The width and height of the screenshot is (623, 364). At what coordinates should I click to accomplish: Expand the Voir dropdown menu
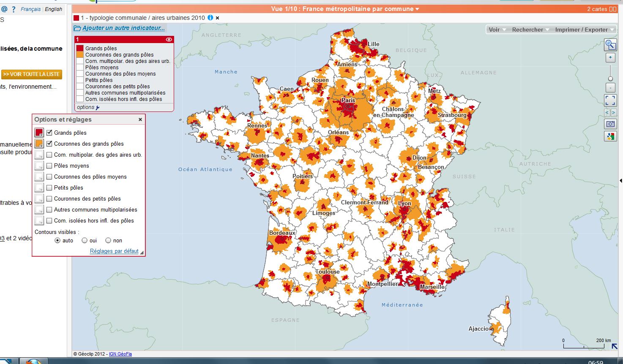[x=497, y=30]
